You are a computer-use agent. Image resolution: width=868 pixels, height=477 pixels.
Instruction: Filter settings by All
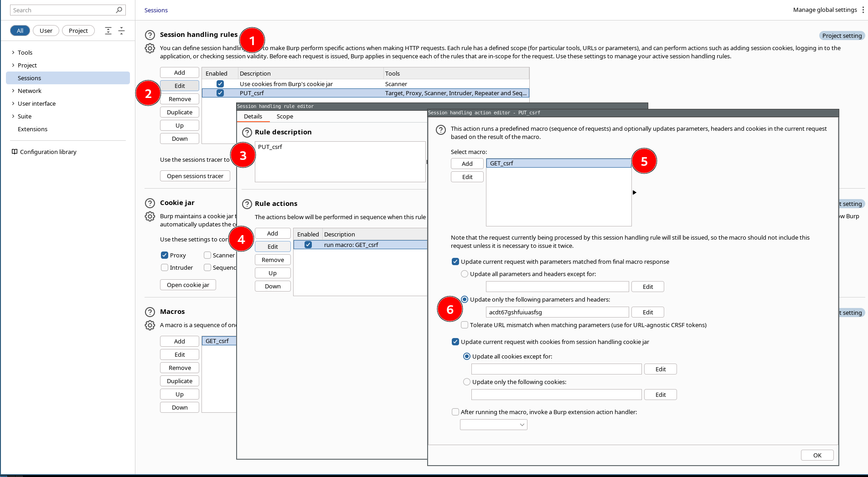[x=20, y=31]
